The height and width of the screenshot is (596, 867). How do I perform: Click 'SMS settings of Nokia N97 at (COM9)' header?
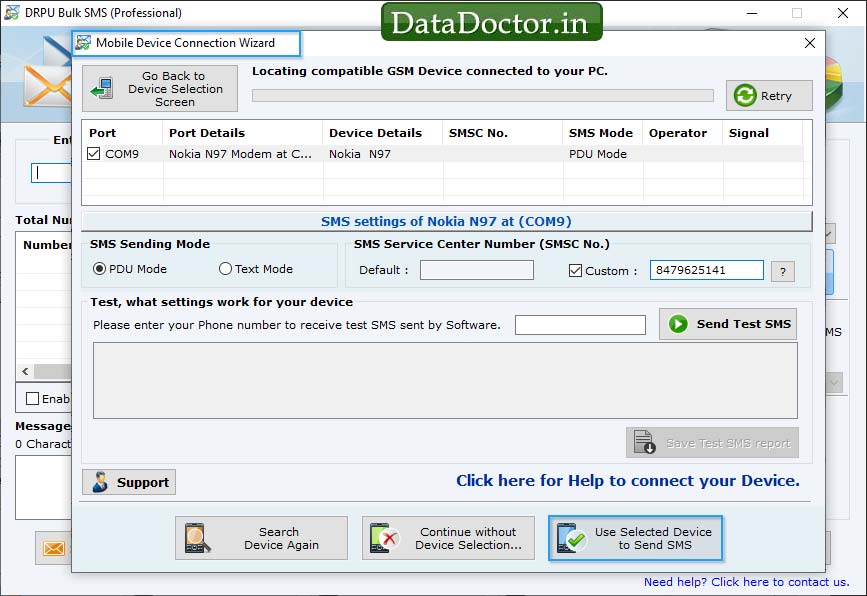point(446,221)
